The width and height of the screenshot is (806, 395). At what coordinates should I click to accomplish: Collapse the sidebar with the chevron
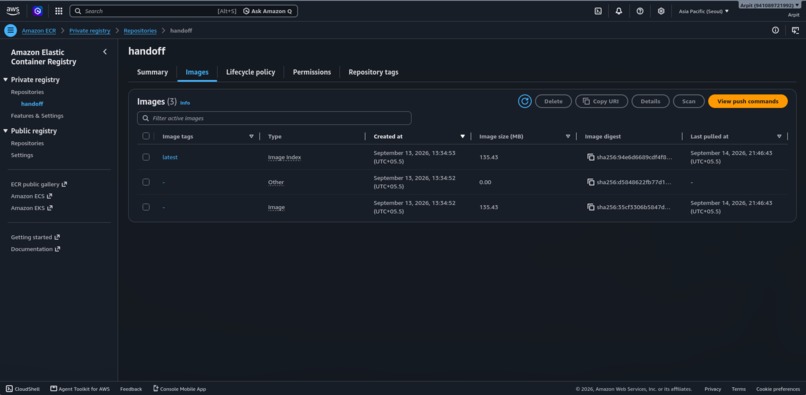coord(105,52)
